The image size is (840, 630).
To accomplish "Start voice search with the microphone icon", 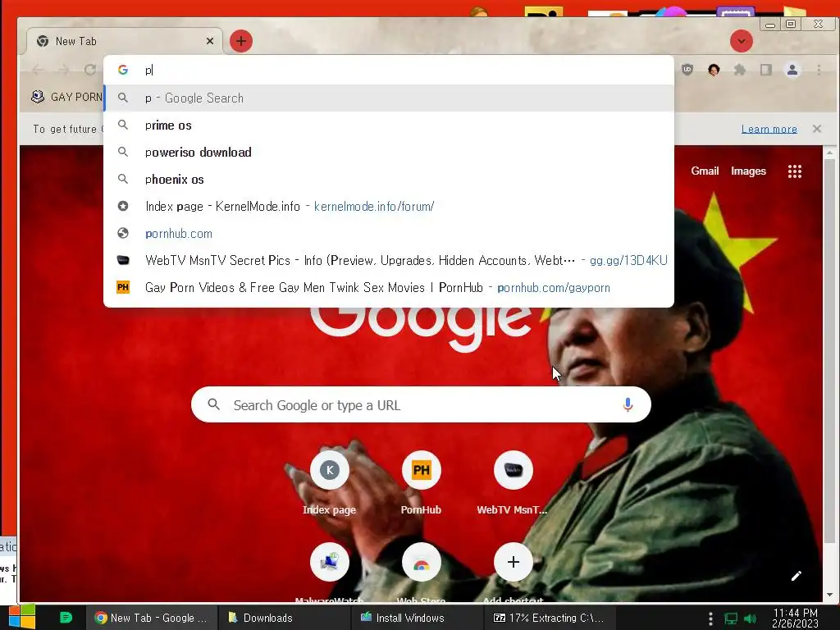I will (x=628, y=405).
